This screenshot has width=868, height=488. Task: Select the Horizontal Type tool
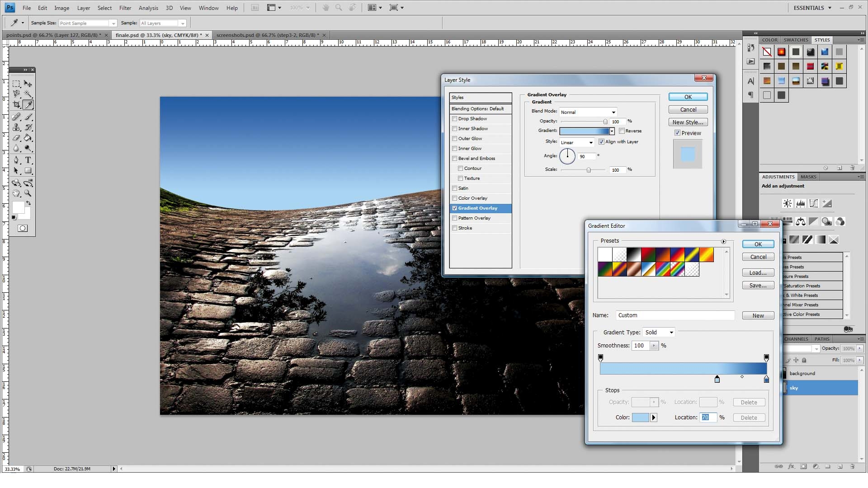pos(28,160)
